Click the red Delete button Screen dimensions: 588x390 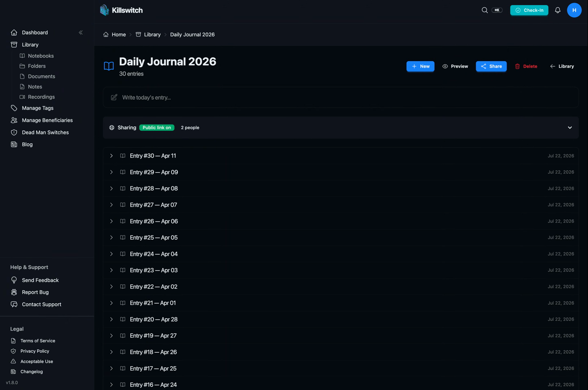(526, 66)
